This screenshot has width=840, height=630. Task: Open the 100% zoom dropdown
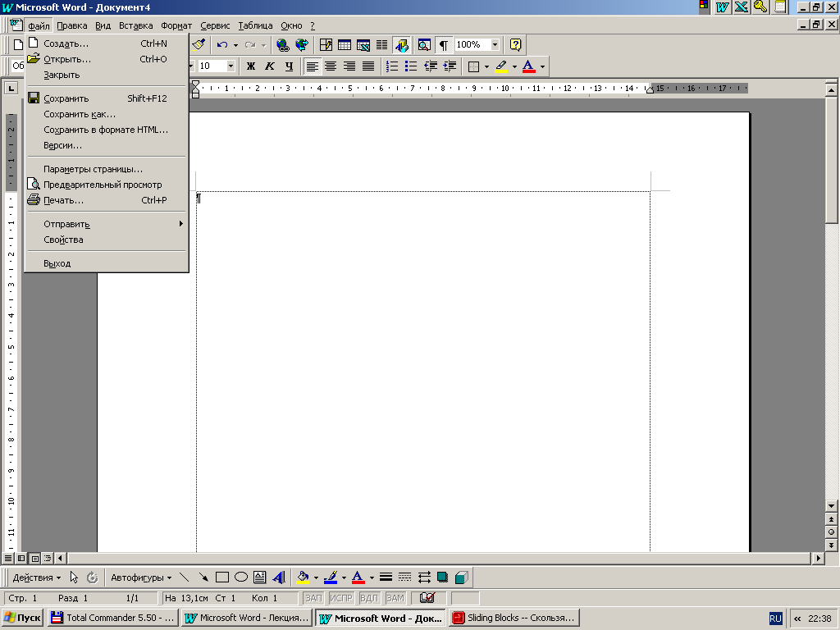coord(495,45)
